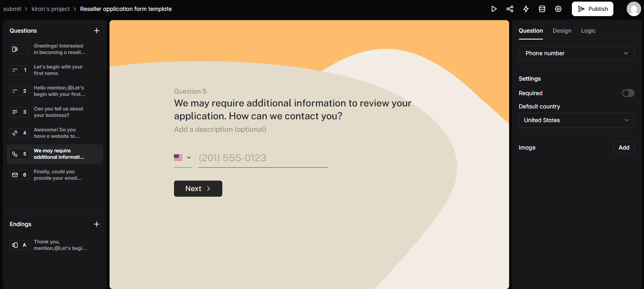
Task: Open the share icon in top bar
Action: point(510,9)
